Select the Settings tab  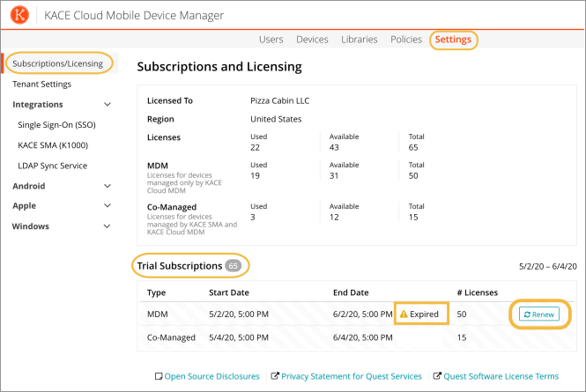click(453, 40)
